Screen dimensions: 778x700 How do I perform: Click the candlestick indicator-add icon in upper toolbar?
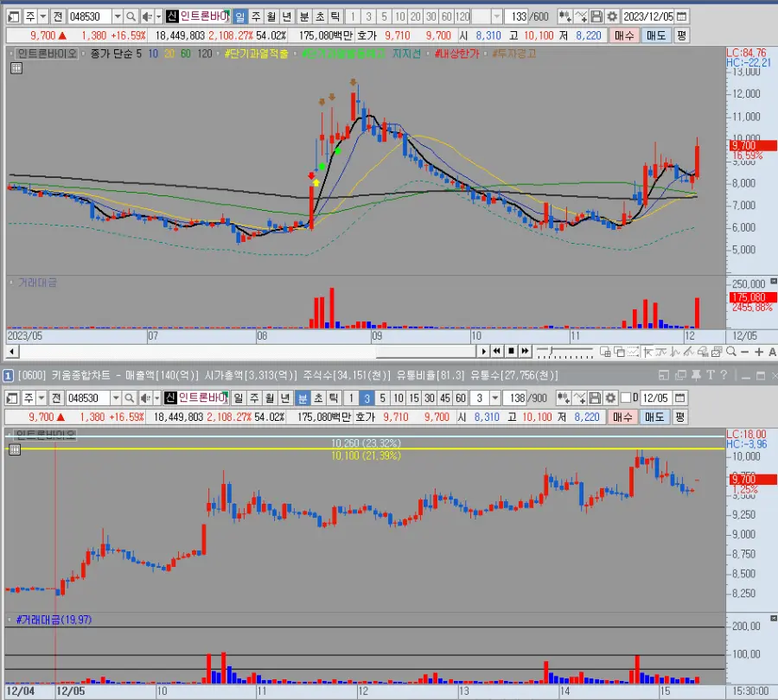tap(564, 17)
